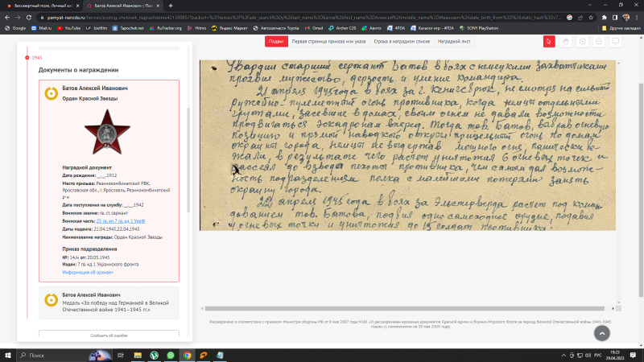Image resolution: width=644 pixels, height=362 pixels.
Task: Open the SONY PlayStation bookmark
Action: coord(479,28)
